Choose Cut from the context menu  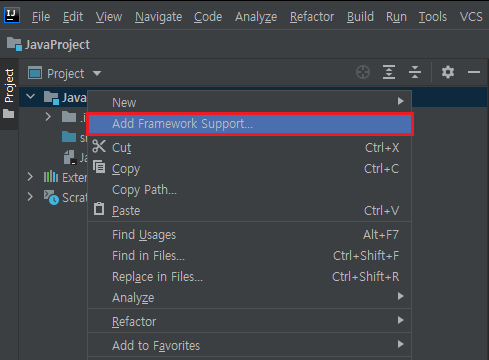pos(249,148)
